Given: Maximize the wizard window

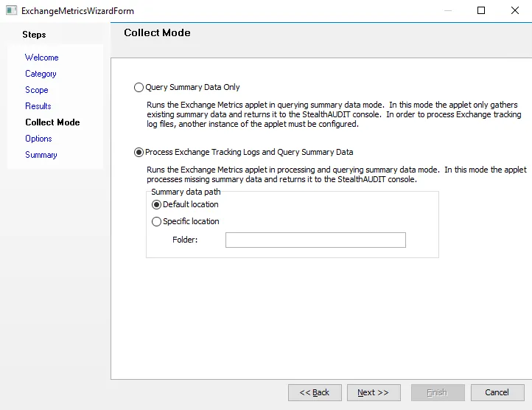Looking at the screenshot, I should (x=481, y=10).
